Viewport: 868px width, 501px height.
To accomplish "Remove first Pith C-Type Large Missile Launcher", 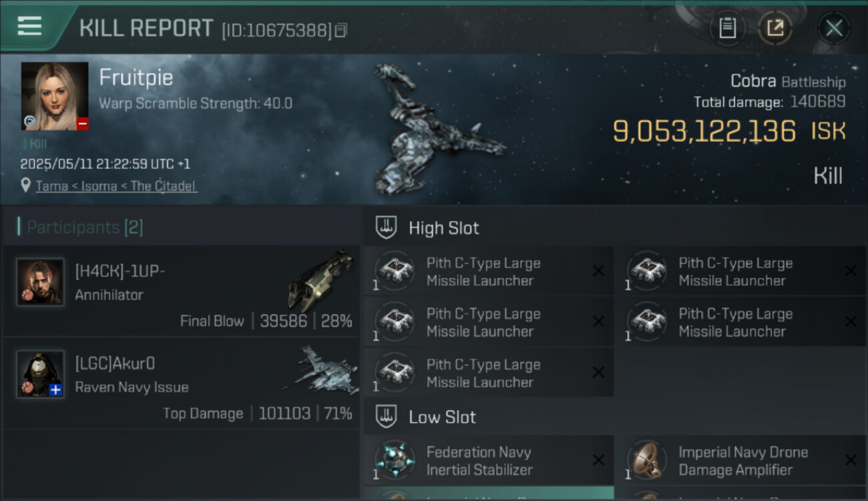I will pyautogui.click(x=598, y=271).
